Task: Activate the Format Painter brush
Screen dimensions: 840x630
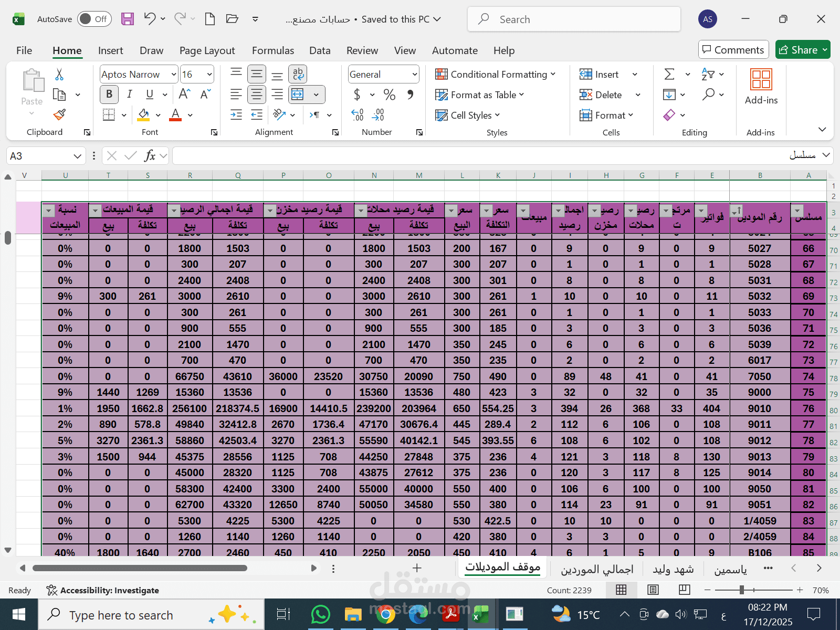Action: coord(59,114)
